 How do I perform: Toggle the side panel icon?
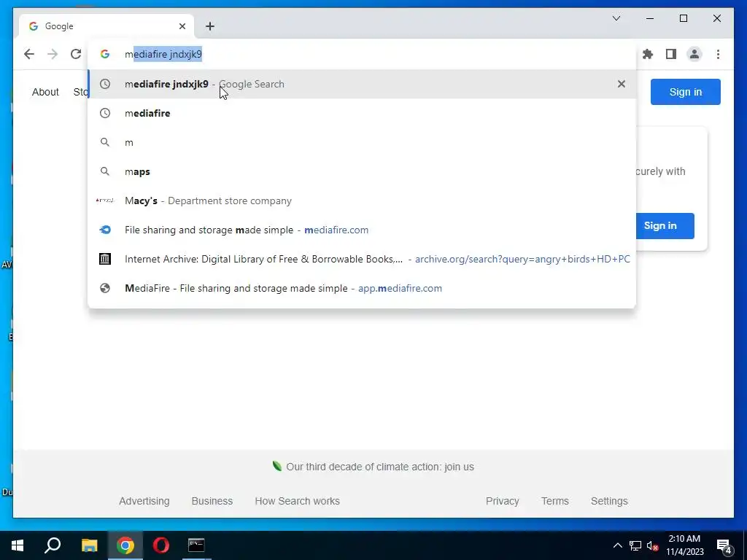tap(671, 54)
